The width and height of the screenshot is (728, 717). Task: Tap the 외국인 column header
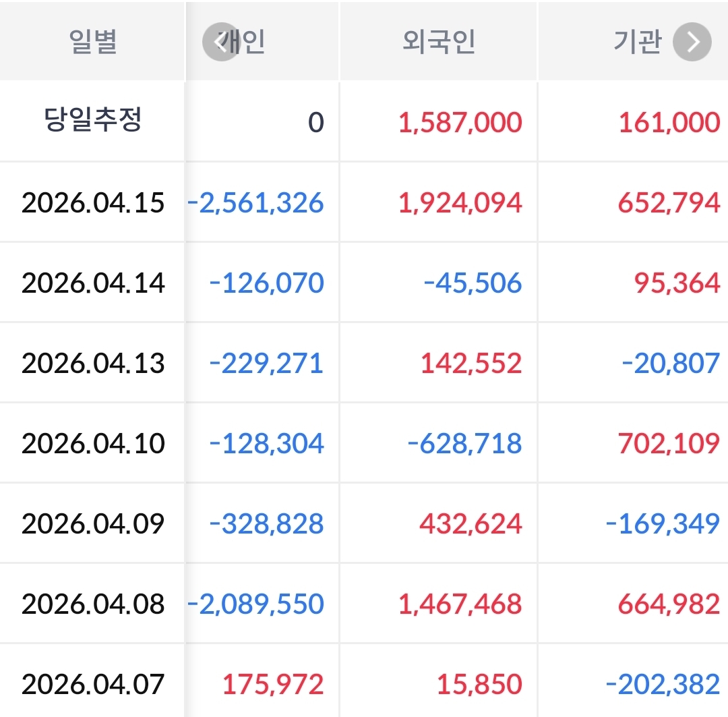click(439, 42)
